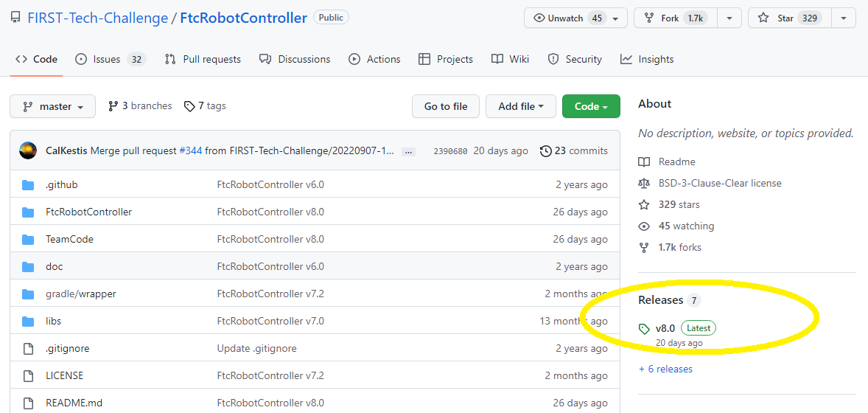868x413 pixels.
Task: Click the Readme book icon
Action: (644, 162)
